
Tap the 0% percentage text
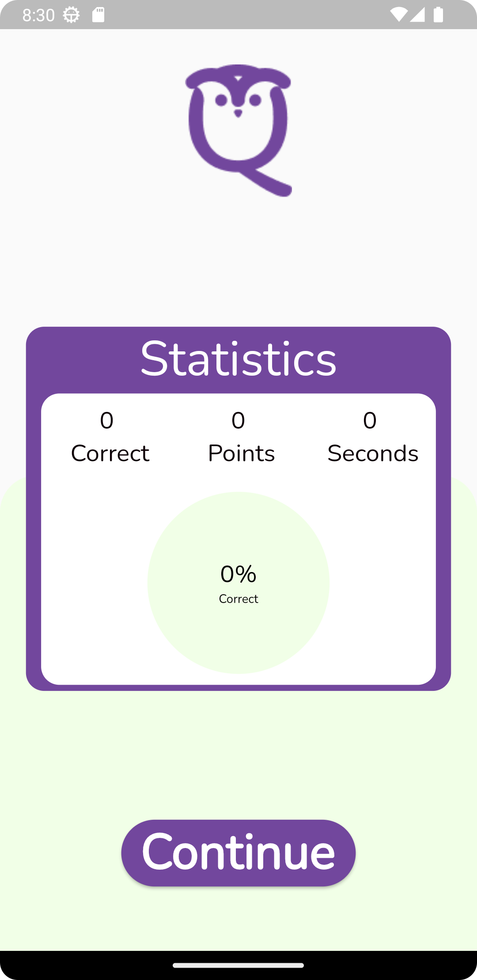(x=238, y=574)
